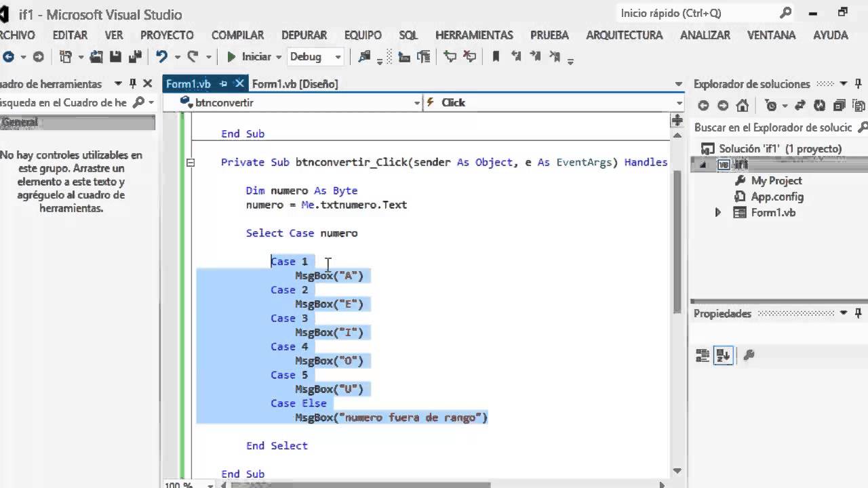Screen dimensions: 868x488
Task: Switch to Form1.vb [Diseño] tab
Action: (295, 84)
